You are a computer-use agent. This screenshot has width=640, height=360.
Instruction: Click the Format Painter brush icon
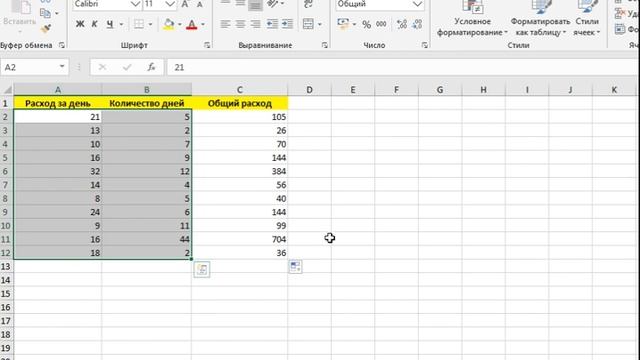point(45,29)
